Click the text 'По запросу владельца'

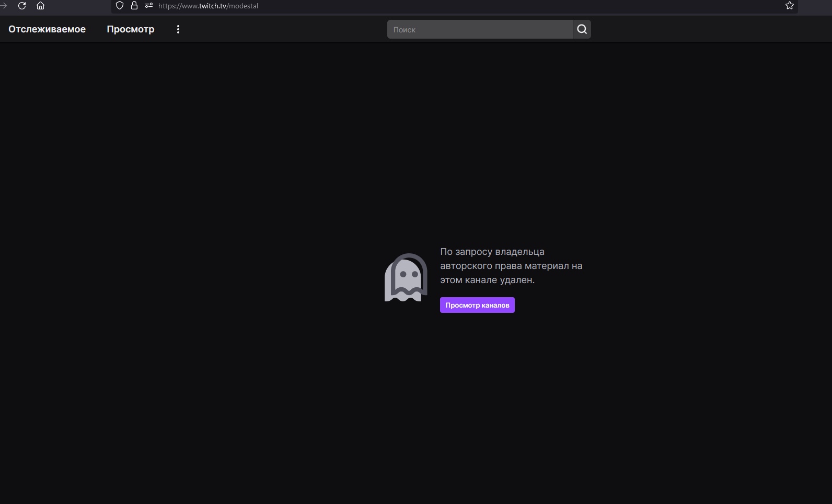coord(492,252)
